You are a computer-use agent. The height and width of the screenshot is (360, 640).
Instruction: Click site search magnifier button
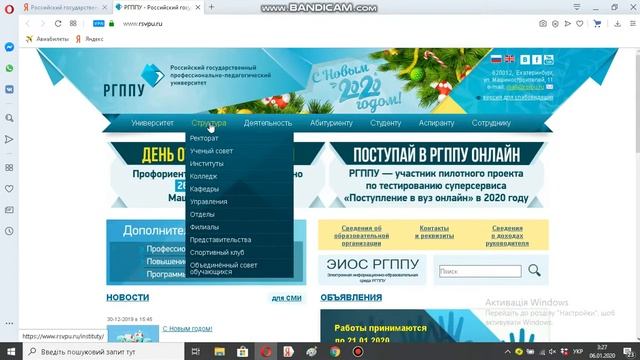(534, 270)
